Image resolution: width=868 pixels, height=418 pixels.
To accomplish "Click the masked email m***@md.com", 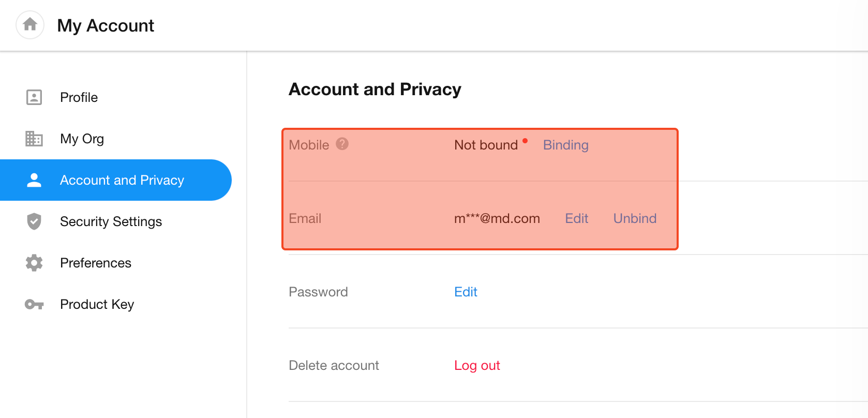I will [x=497, y=218].
